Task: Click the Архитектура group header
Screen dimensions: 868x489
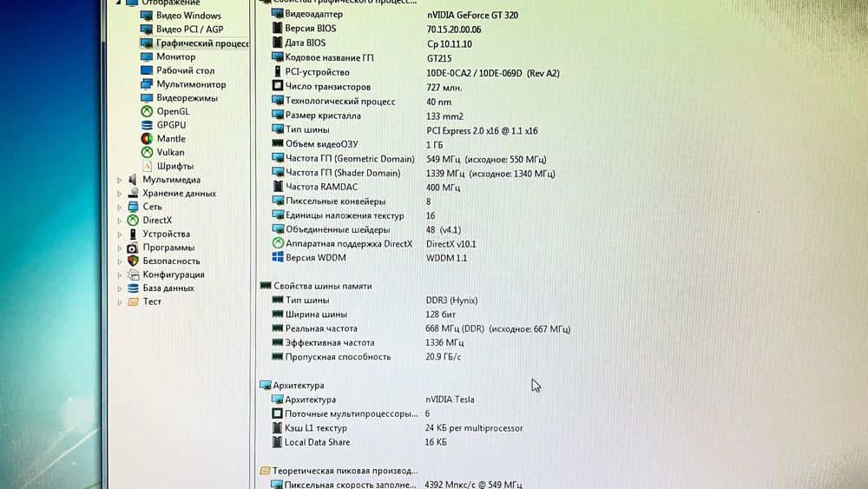Action: [293, 385]
